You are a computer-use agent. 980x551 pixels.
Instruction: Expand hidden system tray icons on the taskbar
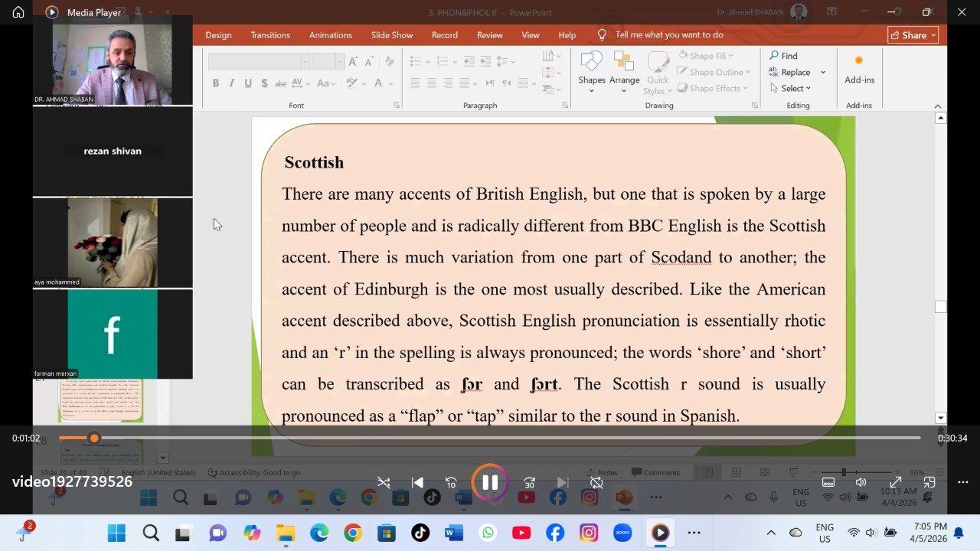coord(771,533)
